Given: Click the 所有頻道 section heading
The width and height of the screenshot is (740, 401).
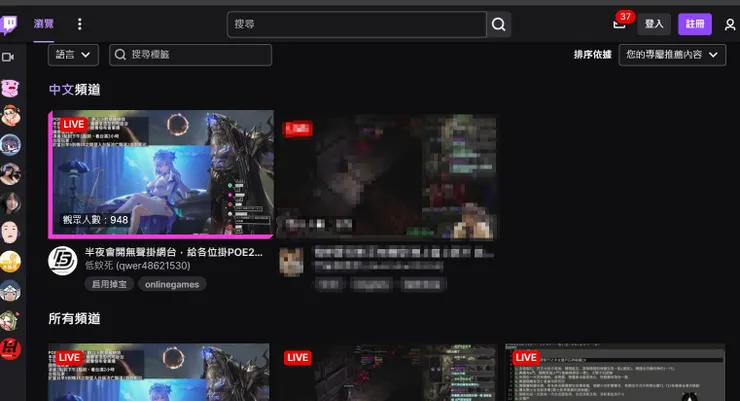Looking at the screenshot, I should tap(74, 318).
